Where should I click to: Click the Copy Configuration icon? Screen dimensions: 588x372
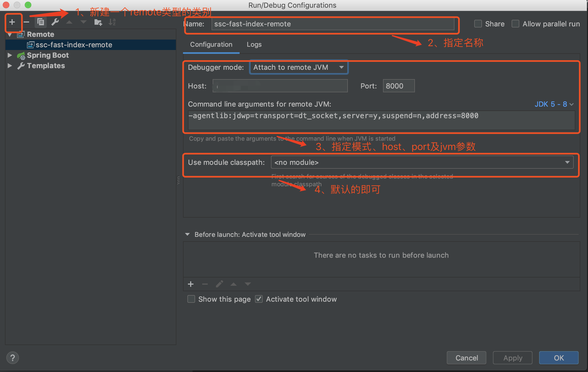coord(41,22)
